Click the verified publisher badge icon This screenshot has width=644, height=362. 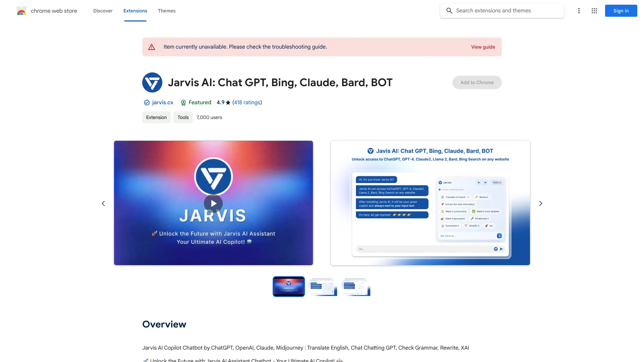click(147, 103)
